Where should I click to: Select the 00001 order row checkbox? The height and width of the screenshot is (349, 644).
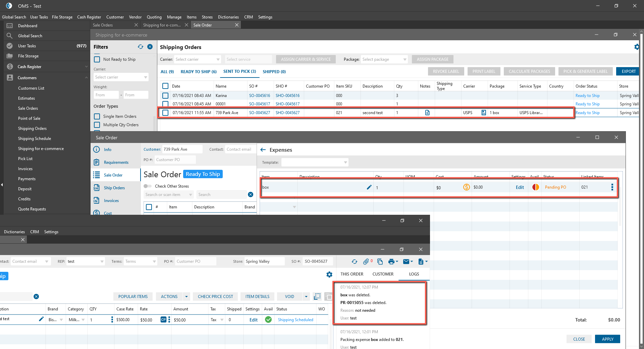[x=165, y=104]
